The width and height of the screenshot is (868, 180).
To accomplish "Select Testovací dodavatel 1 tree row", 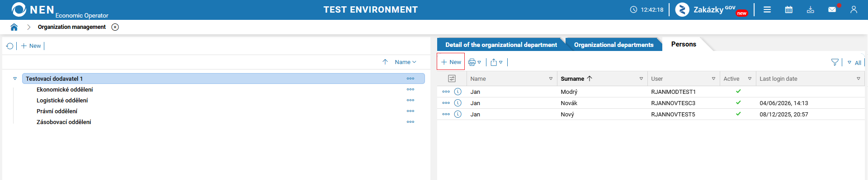I will tap(223, 78).
